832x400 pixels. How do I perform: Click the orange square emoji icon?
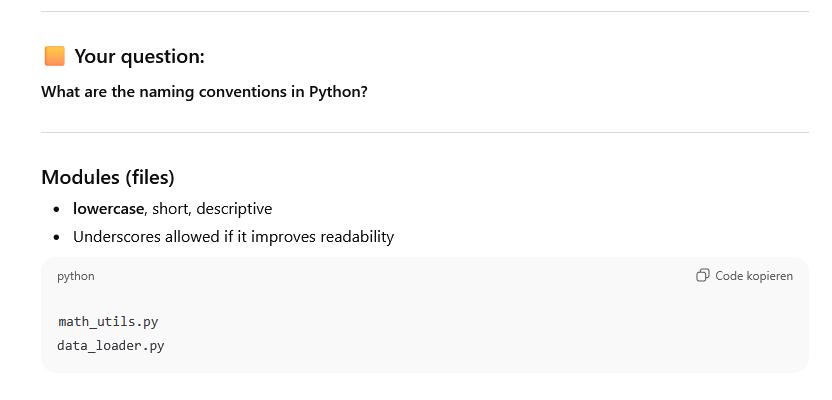tap(54, 56)
